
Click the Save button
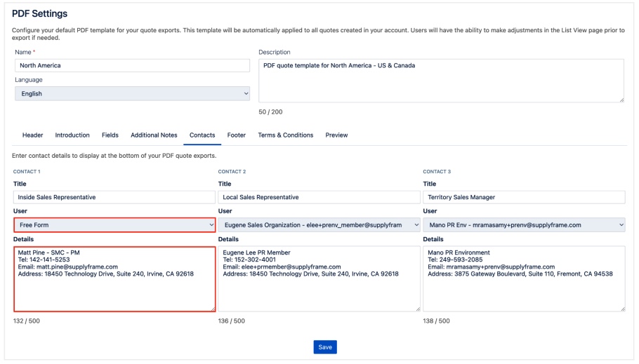[325, 347]
